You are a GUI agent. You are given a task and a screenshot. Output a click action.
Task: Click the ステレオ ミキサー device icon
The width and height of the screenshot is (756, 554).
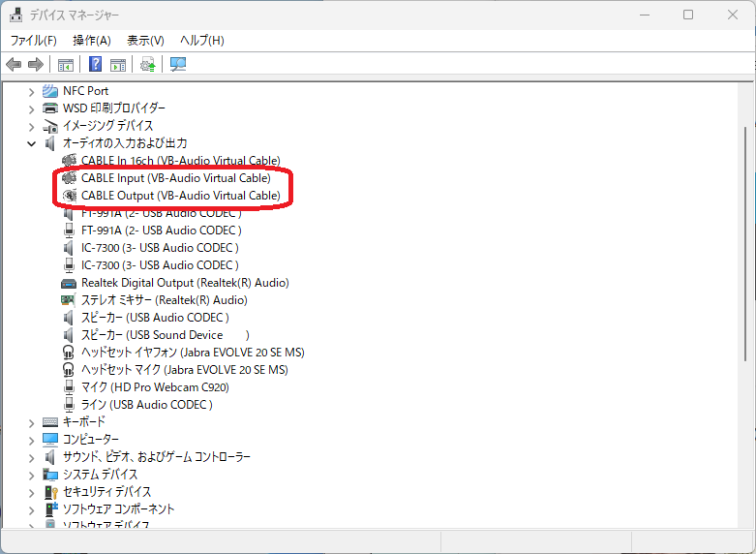coord(68,300)
